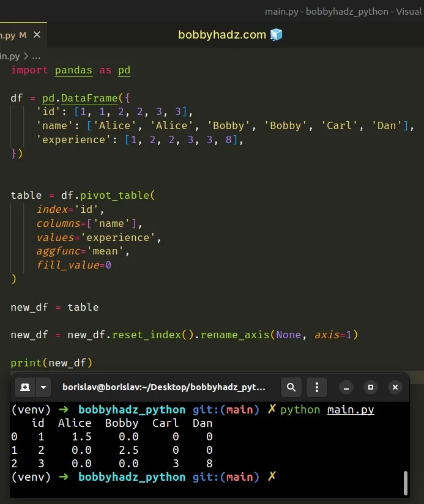The image size is (424, 504).
Task: Open a new terminal tab
Action: point(25,387)
